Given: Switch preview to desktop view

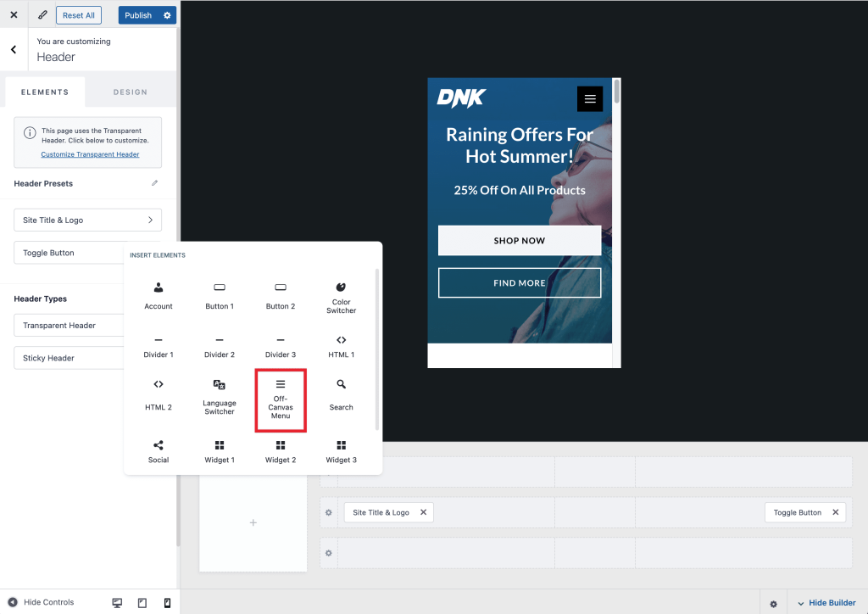Looking at the screenshot, I should [x=116, y=602].
